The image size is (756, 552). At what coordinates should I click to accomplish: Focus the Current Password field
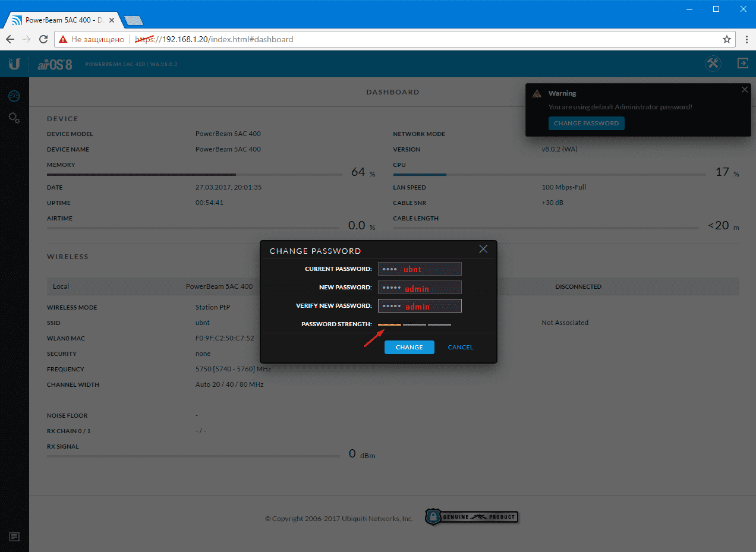coord(420,269)
